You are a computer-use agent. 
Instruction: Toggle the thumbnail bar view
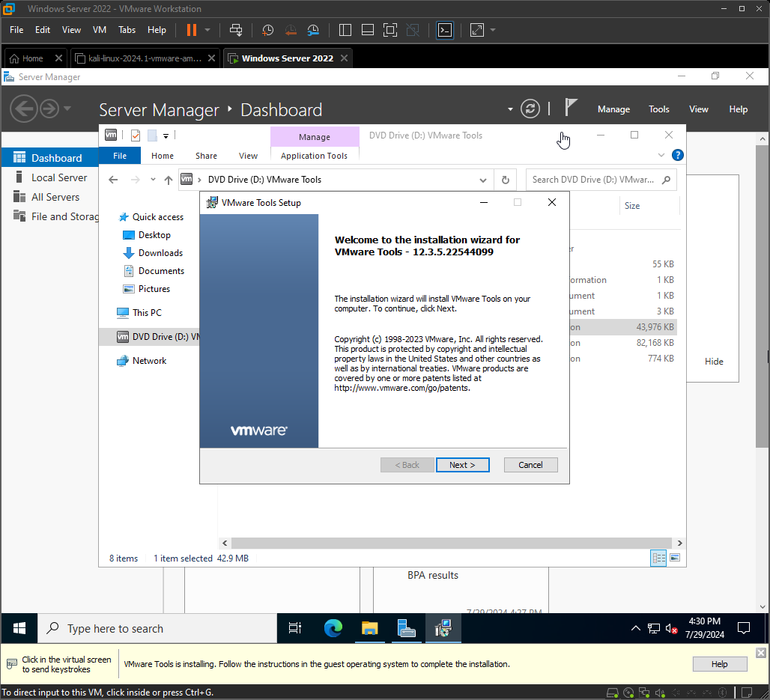[x=367, y=30]
